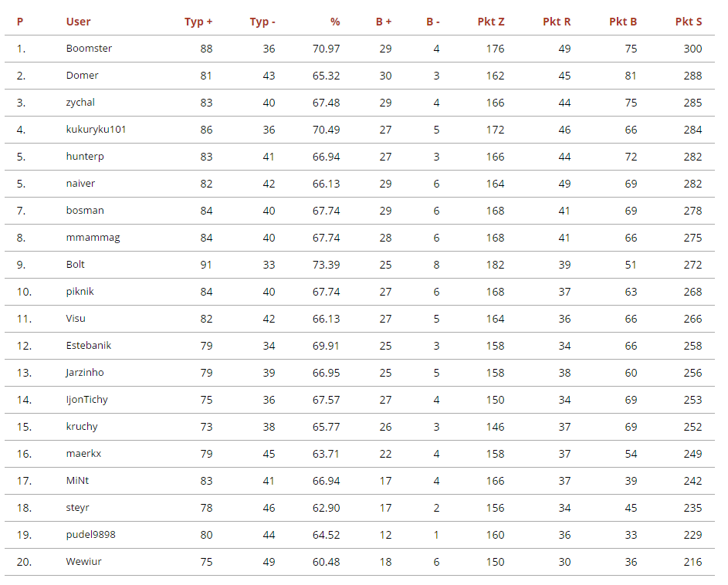Select user kukuryku101 in the ranking
This screenshot has width=728, height=585.
(x=96, y=130)
